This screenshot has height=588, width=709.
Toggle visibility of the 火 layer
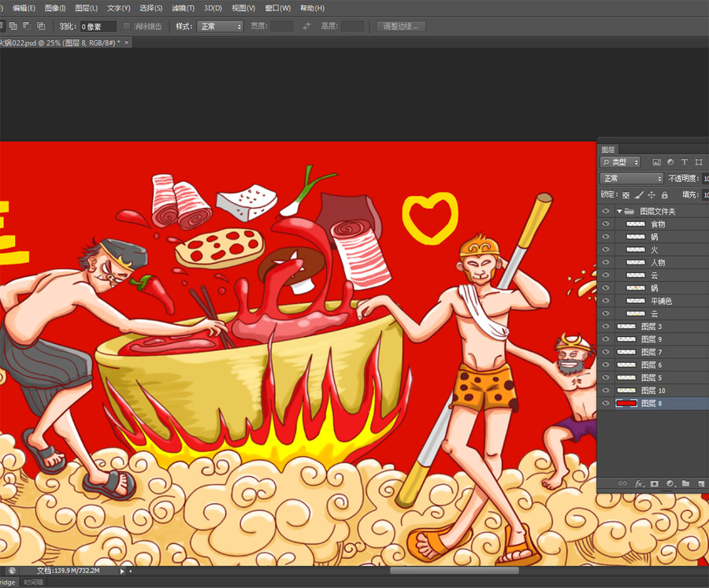pos(606,250)
